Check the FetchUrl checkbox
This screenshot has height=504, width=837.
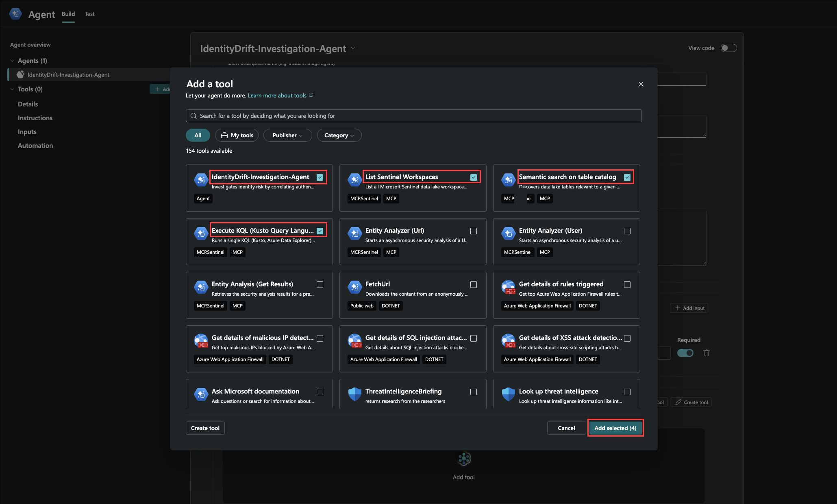[474, 285]
